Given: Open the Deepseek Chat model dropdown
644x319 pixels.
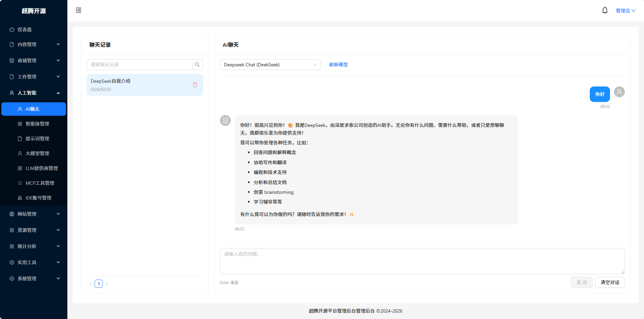Looking at the screenshot, I should click(x=270, y=64).
